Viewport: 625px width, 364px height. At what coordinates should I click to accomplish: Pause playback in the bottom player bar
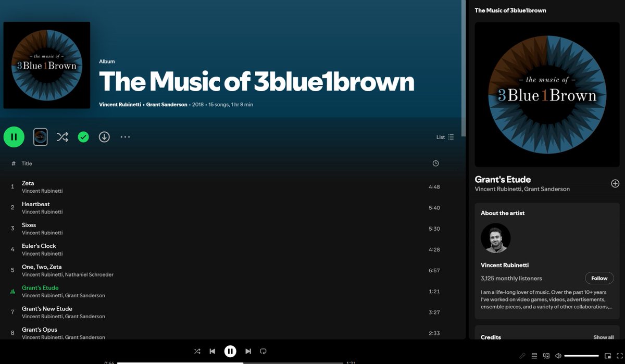click(230, 352)
